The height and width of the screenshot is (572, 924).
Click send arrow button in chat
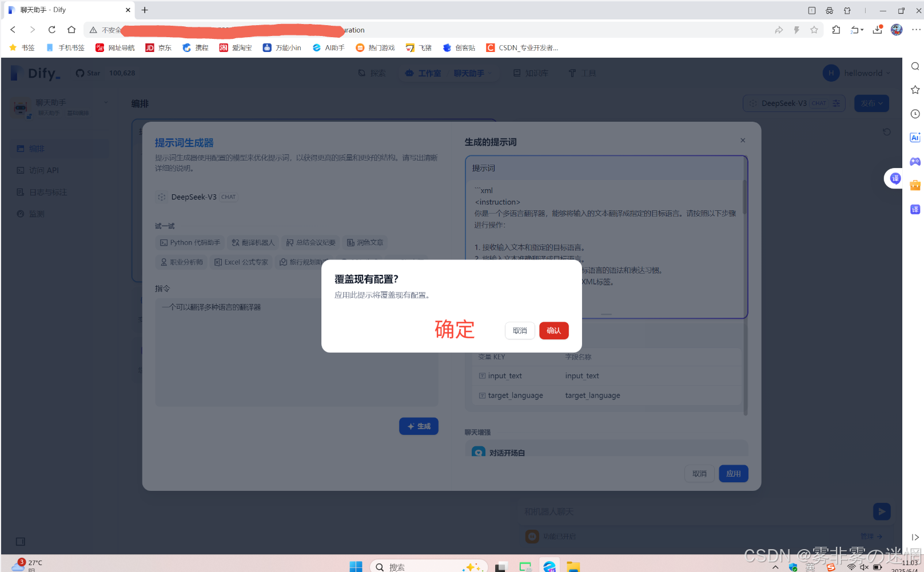coord(882,511)
